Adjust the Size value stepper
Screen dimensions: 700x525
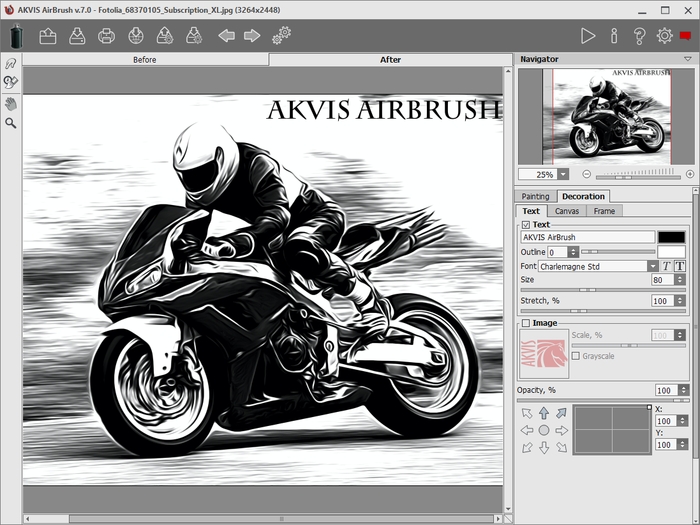[680, 279]
